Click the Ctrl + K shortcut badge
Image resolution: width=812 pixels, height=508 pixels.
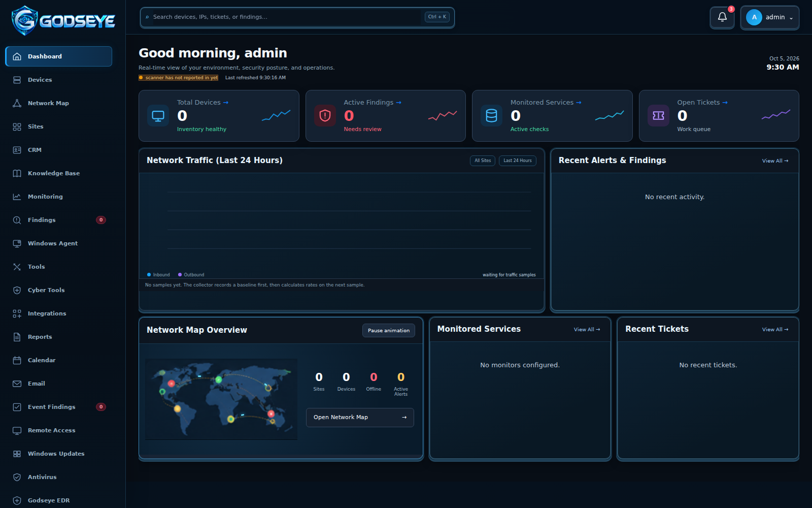(x=437, y=17)
